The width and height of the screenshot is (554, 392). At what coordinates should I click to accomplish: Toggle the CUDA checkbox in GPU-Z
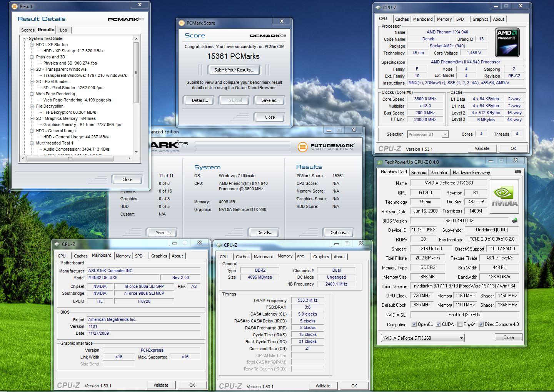(438, 324)
